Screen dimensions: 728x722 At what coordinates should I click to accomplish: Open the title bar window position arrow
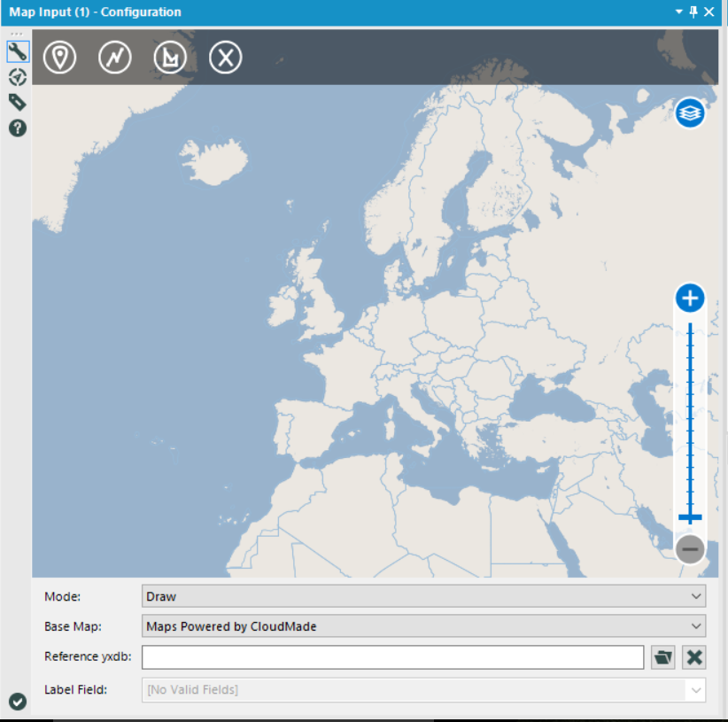pyautogui.click(x=679, y=12)
